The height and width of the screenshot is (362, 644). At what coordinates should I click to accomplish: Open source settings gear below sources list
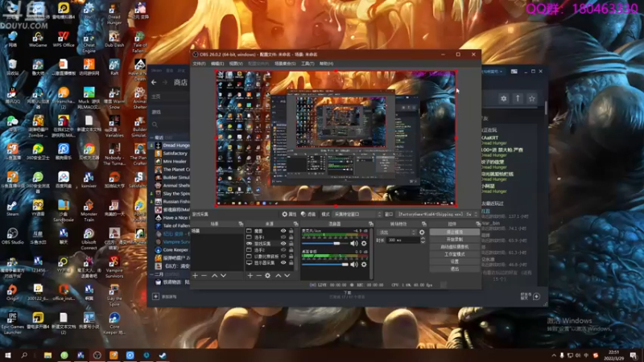[268, 276]
